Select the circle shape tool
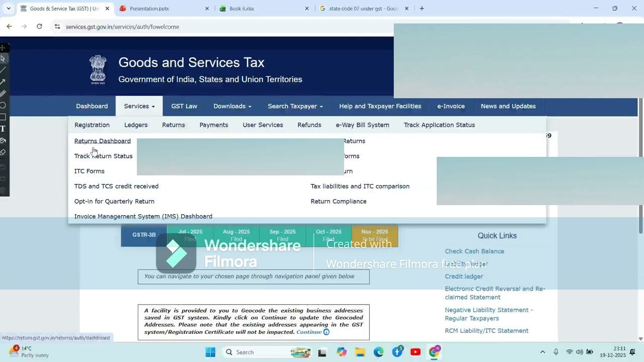The image size is (644, 362). pyautogui.click(x=3, y=105)
